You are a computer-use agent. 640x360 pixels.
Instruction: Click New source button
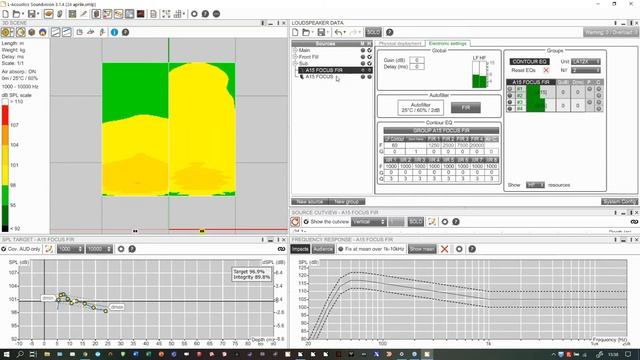(x=310, y=202)
